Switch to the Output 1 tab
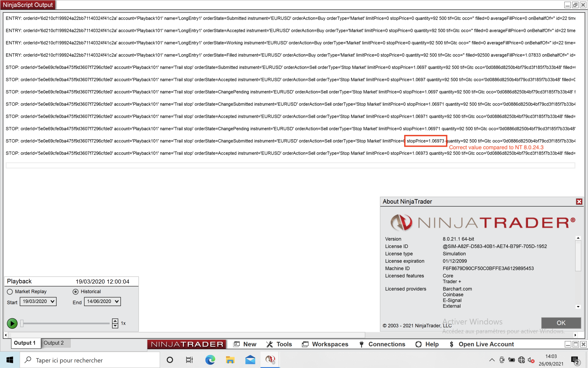Viewport: 588px width, 368px height. click(24, 343)
